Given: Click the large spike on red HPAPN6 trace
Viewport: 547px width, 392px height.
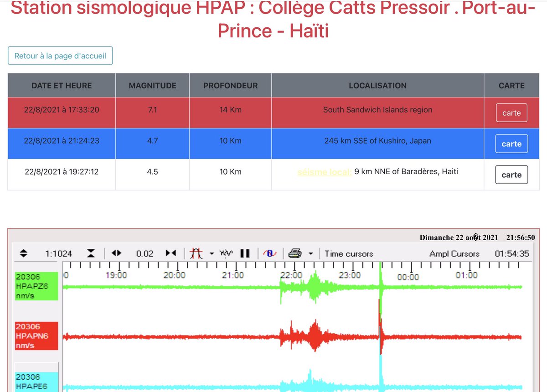Looking at the screenshot, I should [x=380, y=328].
